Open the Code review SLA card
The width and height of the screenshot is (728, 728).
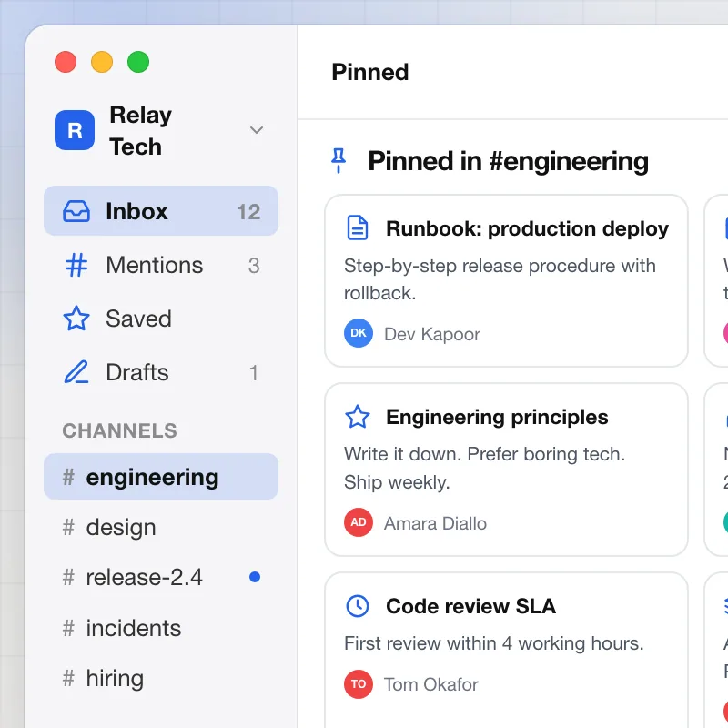[506, 650]
